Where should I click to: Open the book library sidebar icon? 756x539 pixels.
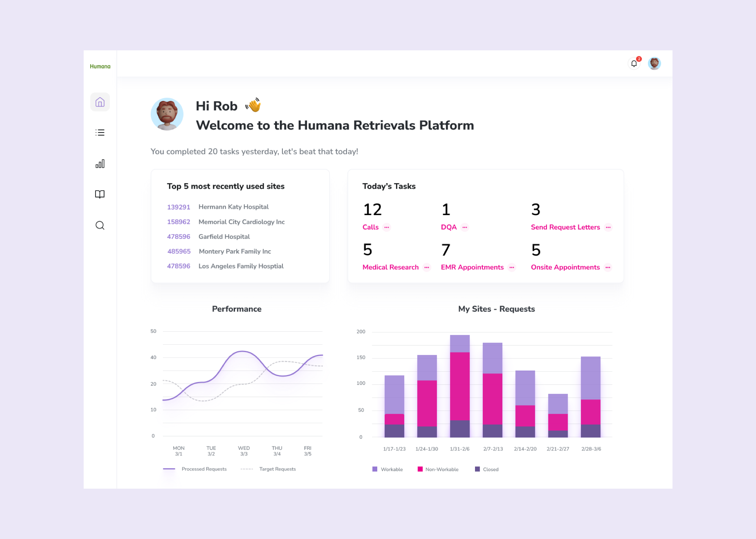100,194
